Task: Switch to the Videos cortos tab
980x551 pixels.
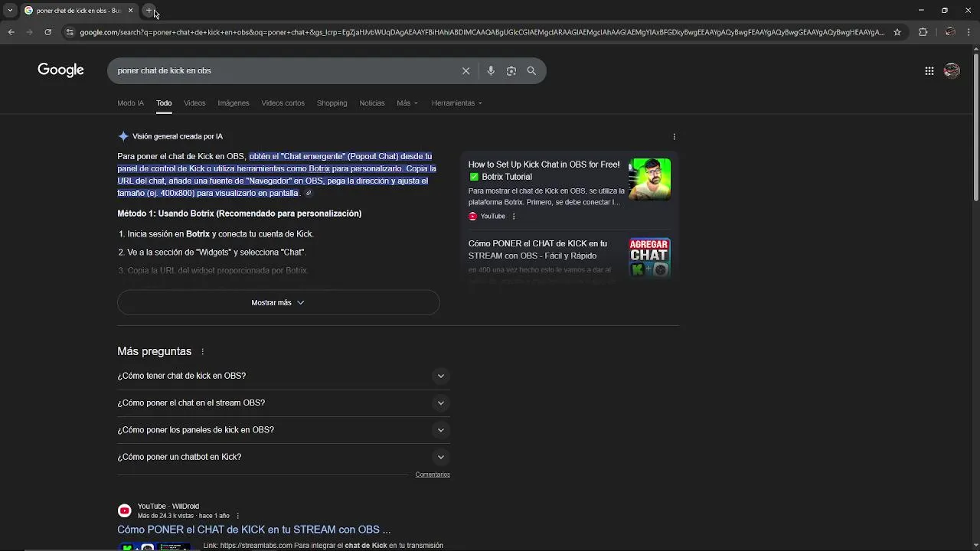Action: click(x=283, y=103)
